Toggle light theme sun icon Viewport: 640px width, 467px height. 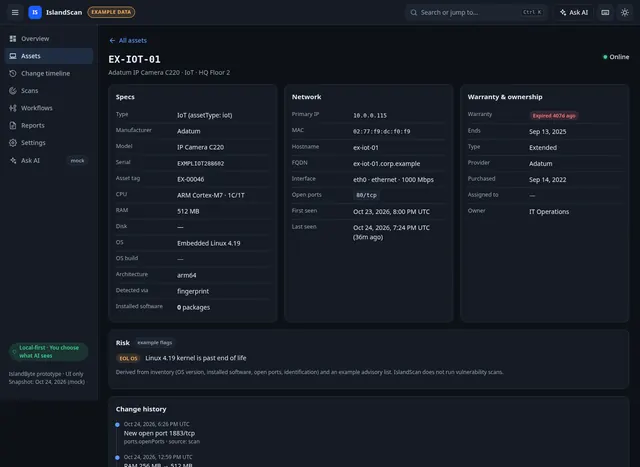pos(624,12)
